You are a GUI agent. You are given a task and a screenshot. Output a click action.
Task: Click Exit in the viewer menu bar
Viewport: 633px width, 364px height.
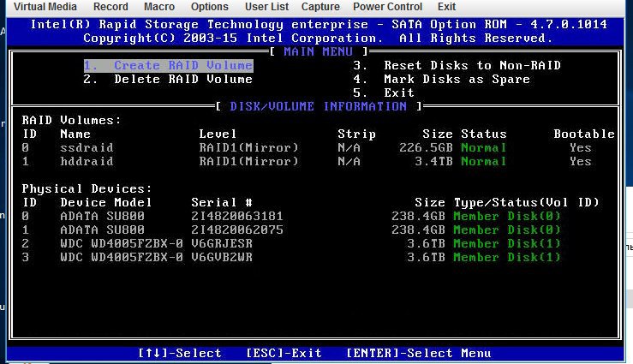tap(446, 7)
